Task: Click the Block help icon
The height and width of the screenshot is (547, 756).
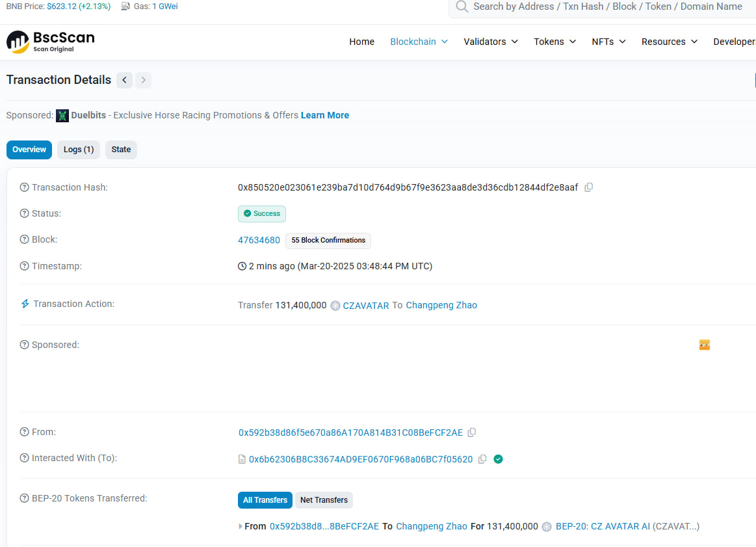Action: tap(24, 239)
